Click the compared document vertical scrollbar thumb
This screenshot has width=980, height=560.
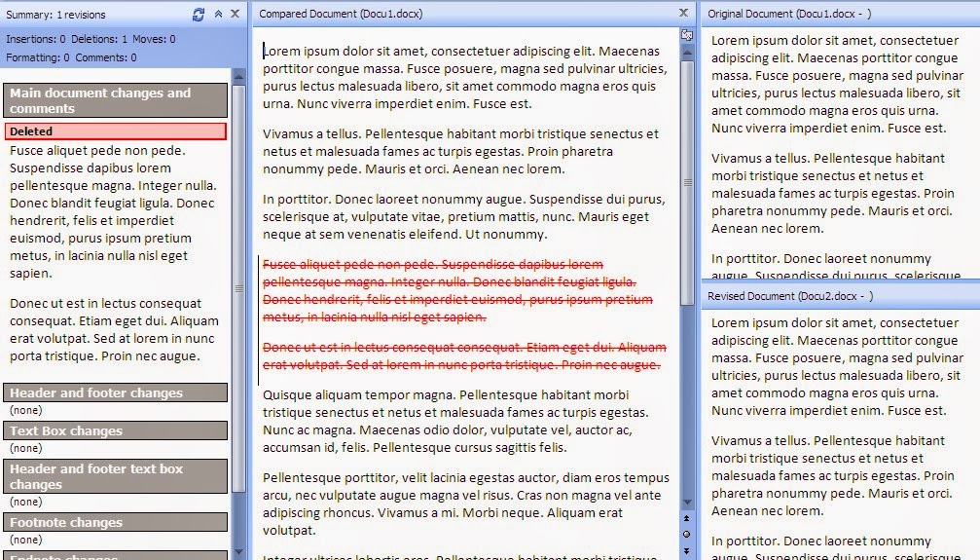(x=687, y=183)
